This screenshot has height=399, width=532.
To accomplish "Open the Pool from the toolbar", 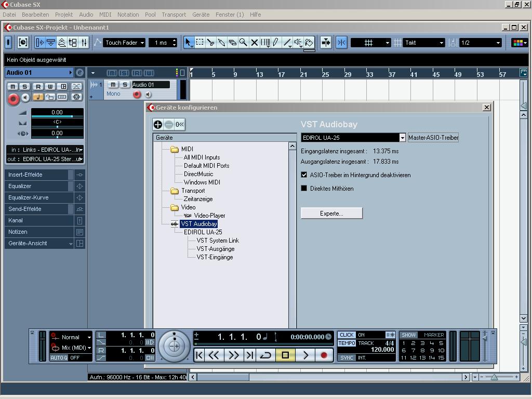I will tap(73, 43).
